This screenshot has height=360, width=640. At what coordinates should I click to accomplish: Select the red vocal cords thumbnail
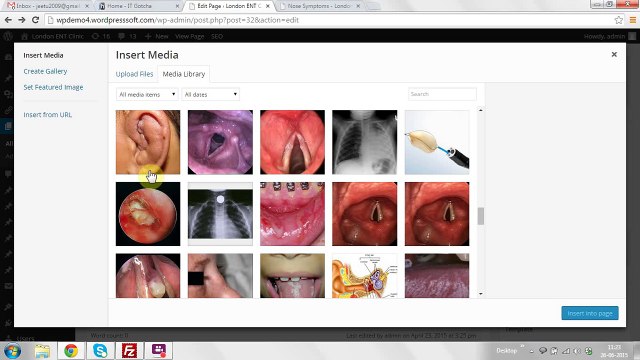tap(292, 142)
